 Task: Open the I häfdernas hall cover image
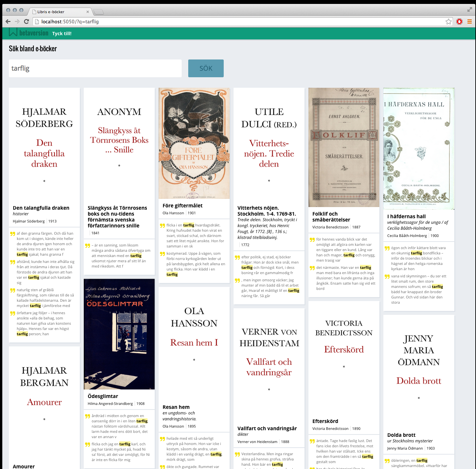tap(419, 149)
